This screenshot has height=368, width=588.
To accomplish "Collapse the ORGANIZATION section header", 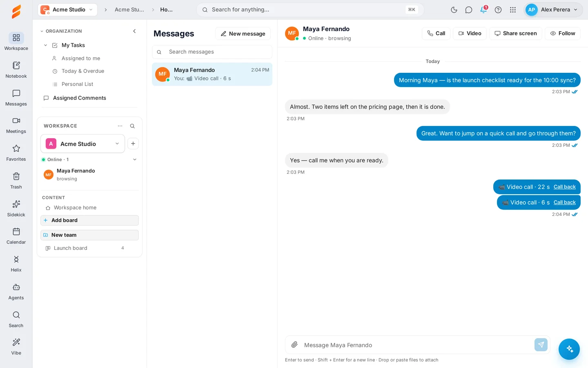I will (x=61, y=31).
